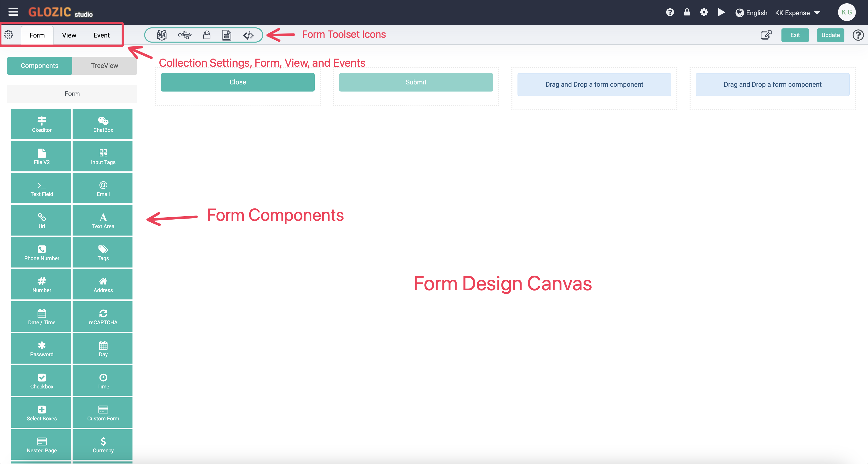Open collection settings gear icon
Image resolution: width=868 pixels, height=464 pixels.
(x=8, y=35)
